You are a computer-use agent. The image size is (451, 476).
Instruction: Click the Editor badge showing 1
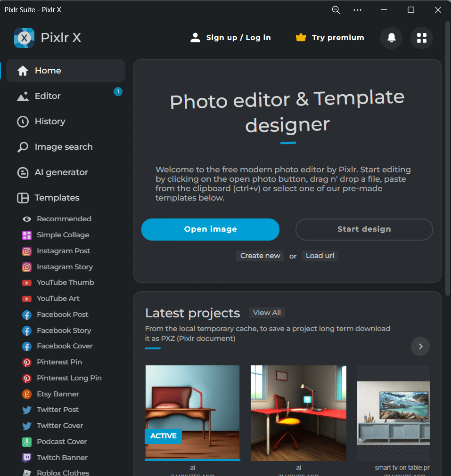pyautogui.click(x=118, y=91)
